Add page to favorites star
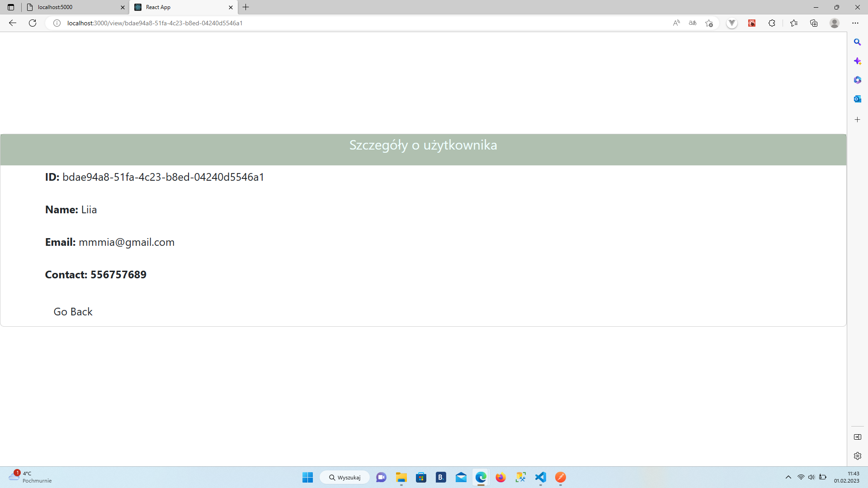Viewport: 868px width, 488px height. tap(709, 23)
